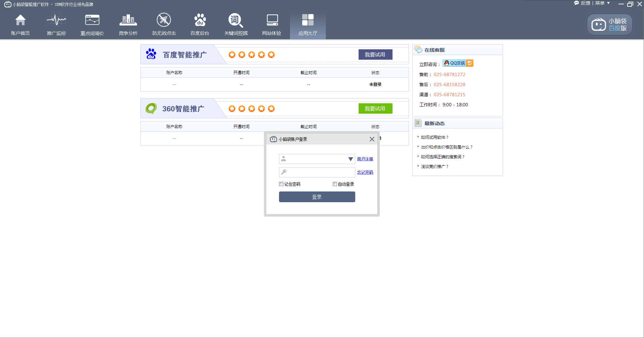The height and width of the screenshot is (338, 644).
Task: Click the 百度智能推广 heading
Action: pos(185,55)
